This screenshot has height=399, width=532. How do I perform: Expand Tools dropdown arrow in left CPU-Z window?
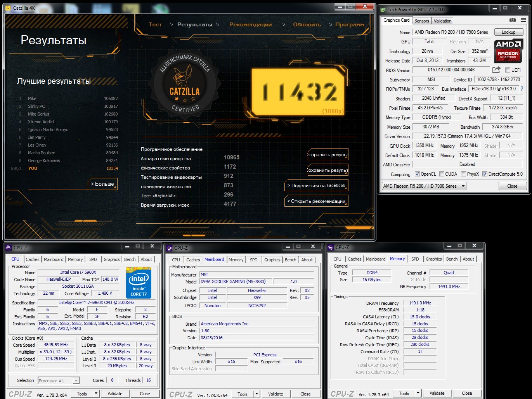coord(96,394)
